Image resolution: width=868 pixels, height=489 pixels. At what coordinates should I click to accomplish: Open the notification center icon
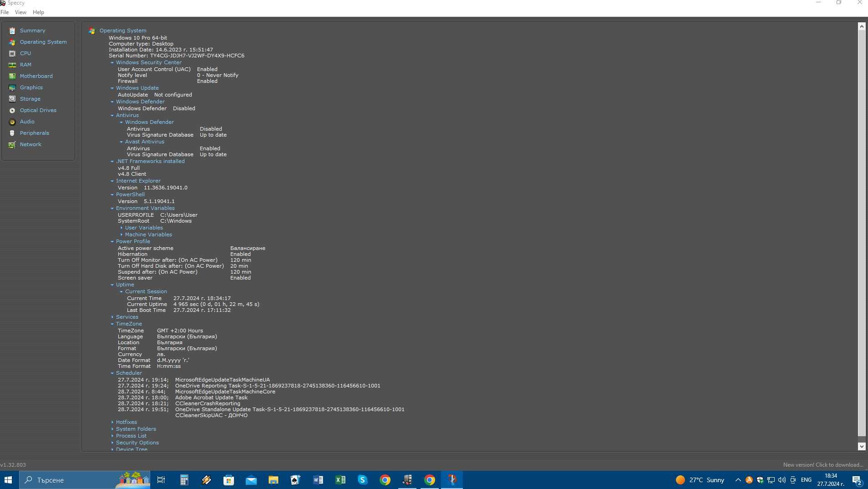click(857, 480)
